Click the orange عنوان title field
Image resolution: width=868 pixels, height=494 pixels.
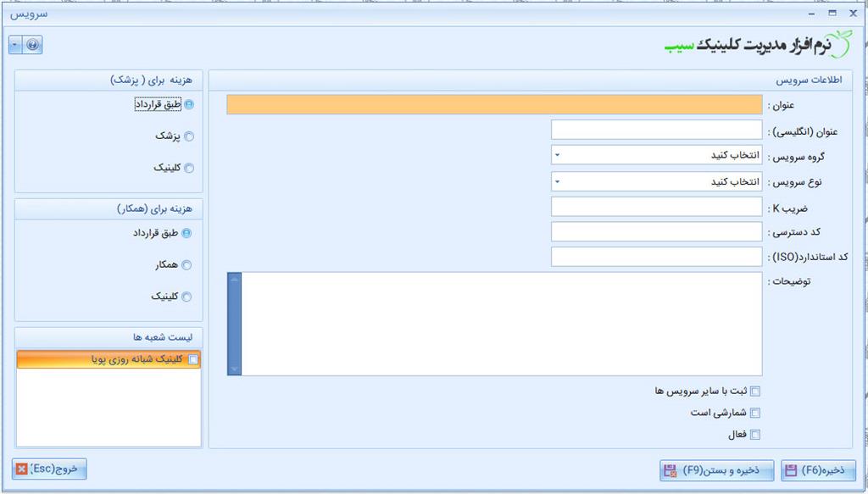point(494,104)
